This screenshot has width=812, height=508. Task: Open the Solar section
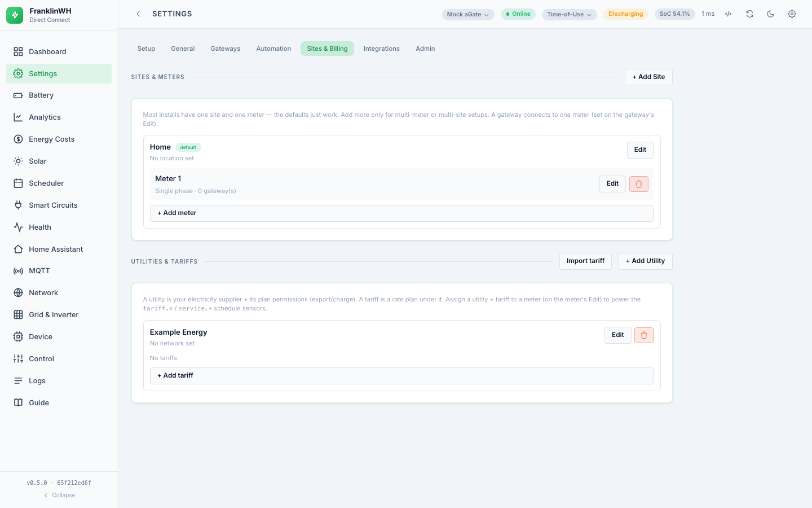click(x=59, y=161)
